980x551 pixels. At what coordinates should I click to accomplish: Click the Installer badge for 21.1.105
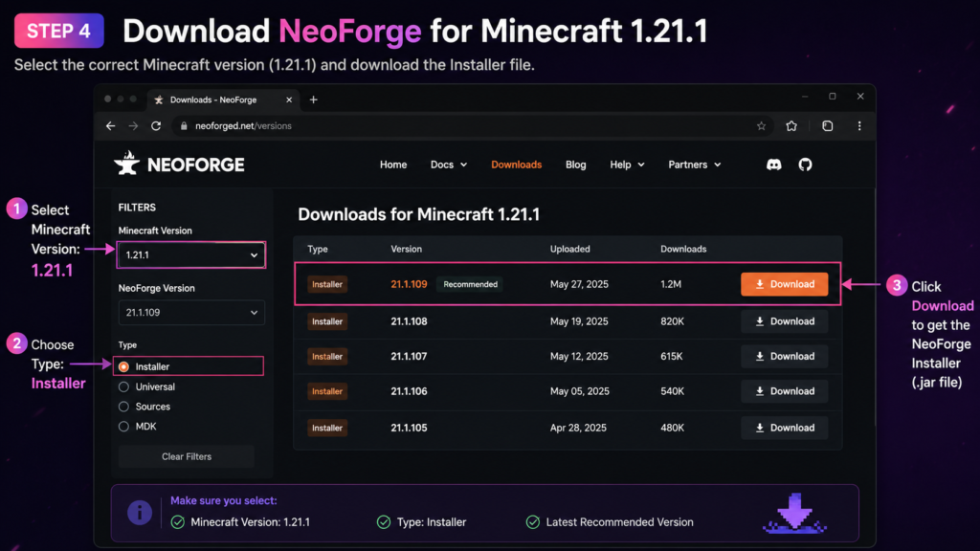pos(327,428)
